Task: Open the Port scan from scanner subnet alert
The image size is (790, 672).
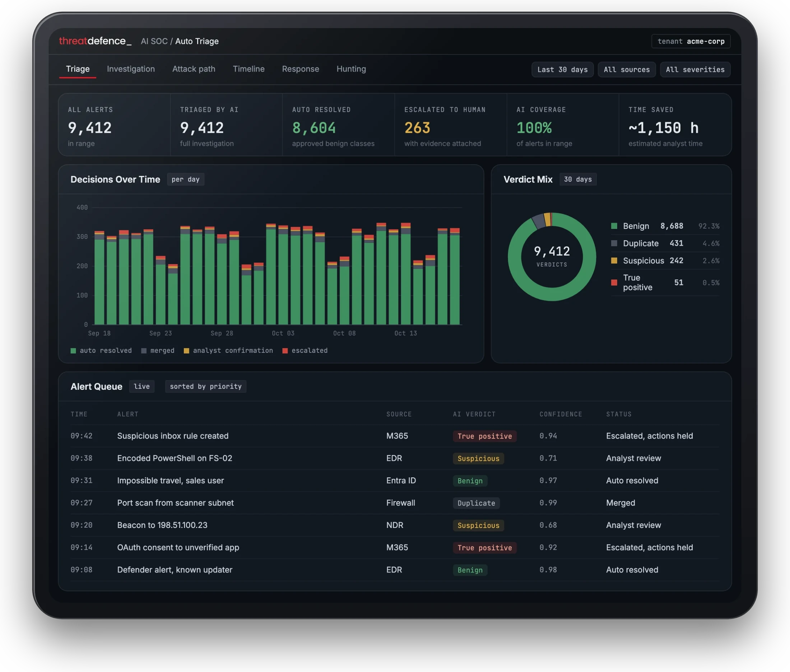Action: [x=395, y=503]
